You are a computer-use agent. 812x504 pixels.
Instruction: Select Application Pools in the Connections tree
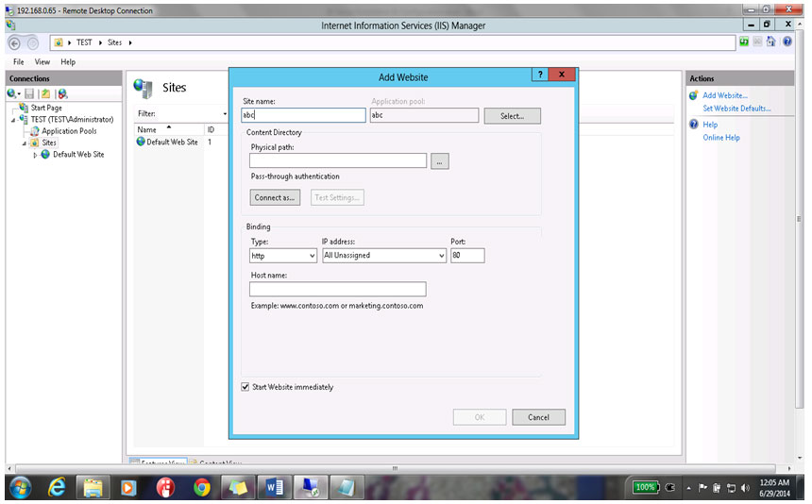pyautogui.click(x=69, y=131)
